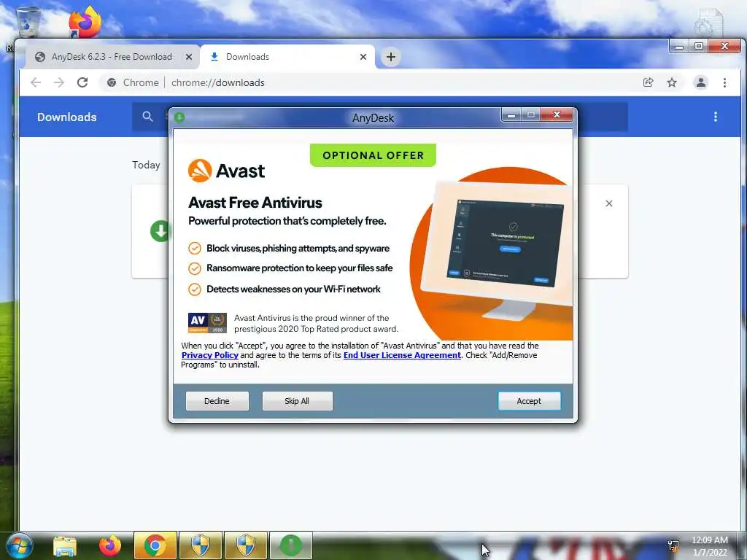
Task: Open the Windows Start menu
Action: tap(18, 545)
